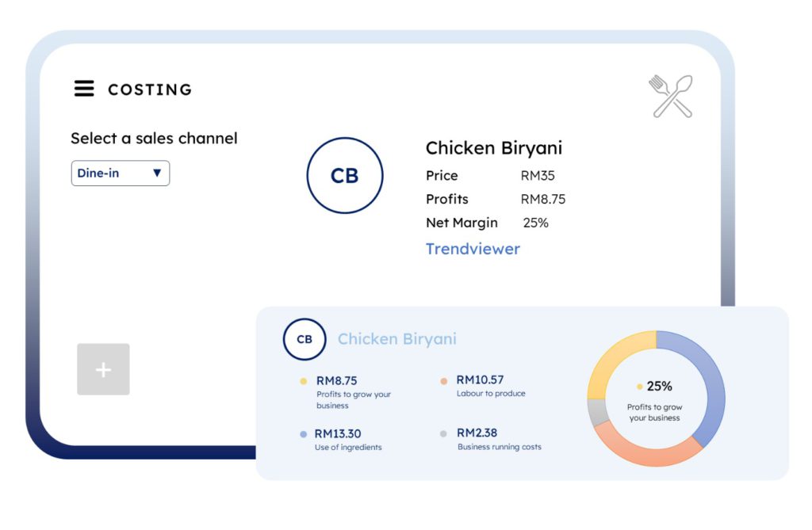Open the Dine-in sales channel dropdown
Screen dimensions: 812x530
(120, 173)
